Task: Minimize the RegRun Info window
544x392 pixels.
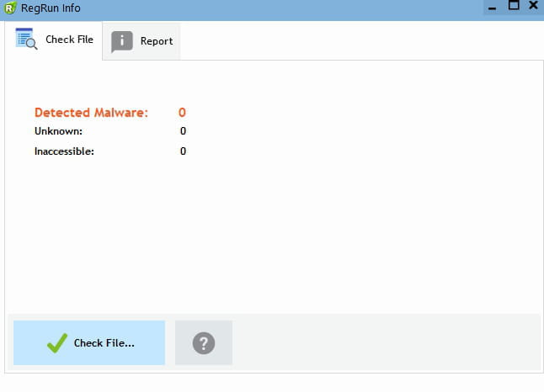Action: (492, 7)
